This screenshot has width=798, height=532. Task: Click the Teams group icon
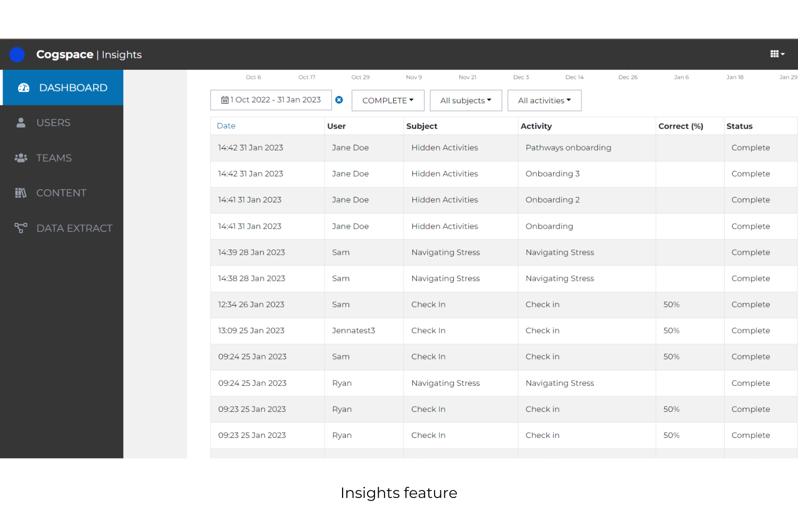pyautogui.click(x=21, y=158)
